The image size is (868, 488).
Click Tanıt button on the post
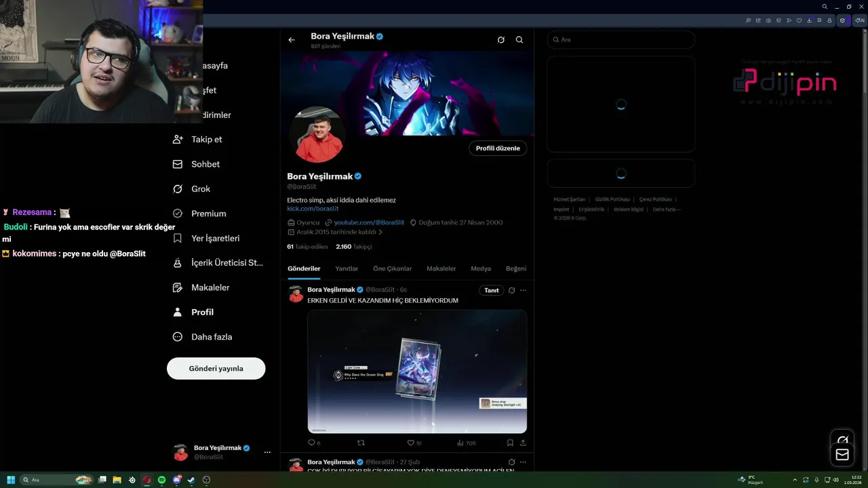[x=492, y=290]
